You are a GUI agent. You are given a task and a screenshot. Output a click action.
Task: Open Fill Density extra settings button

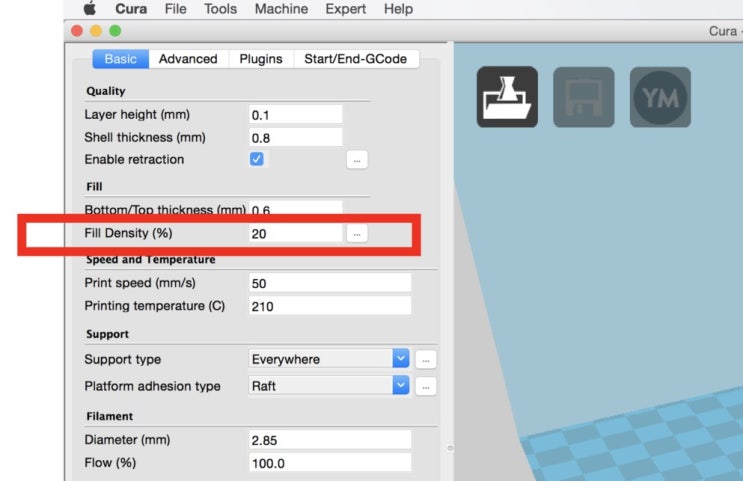click(x=357, y=234)
